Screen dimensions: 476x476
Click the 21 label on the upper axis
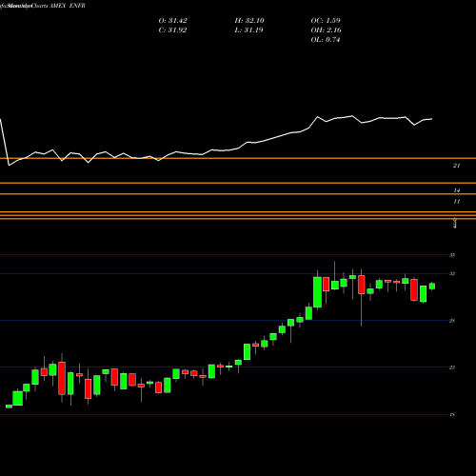456,166
